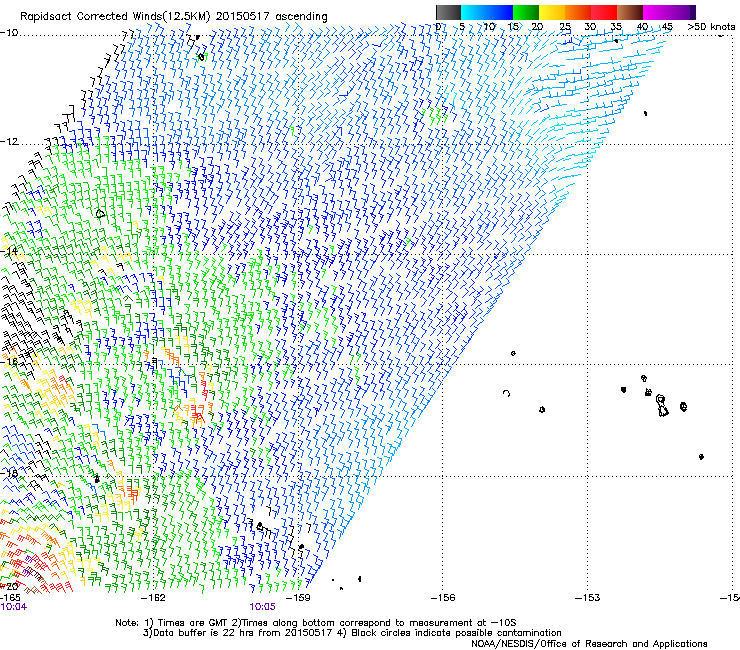
Task: Click the blue 10-15 knots legend segment
Action: pyautogui.click(x=500, y=12)
